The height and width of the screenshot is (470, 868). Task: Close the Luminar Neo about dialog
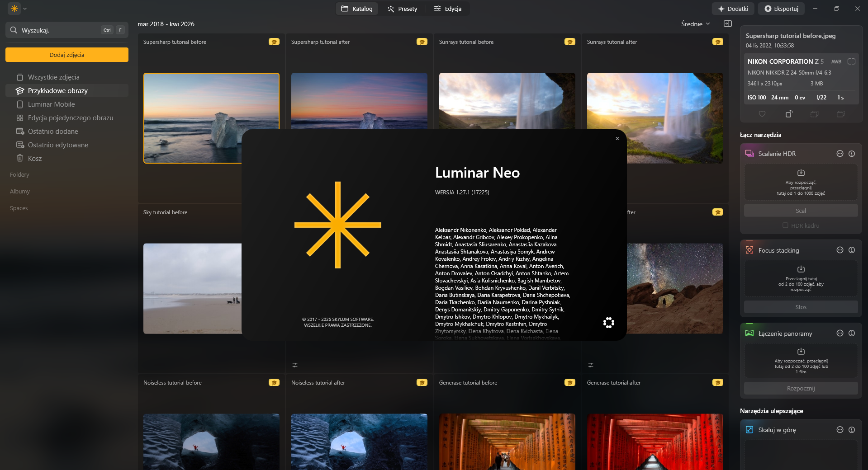pyautogui.click(x=617, y=139)
